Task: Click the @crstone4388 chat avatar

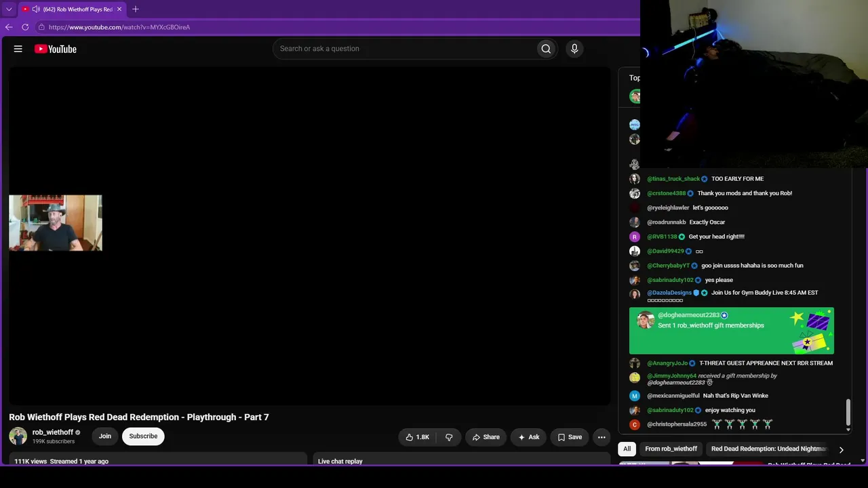Action: 635,193
